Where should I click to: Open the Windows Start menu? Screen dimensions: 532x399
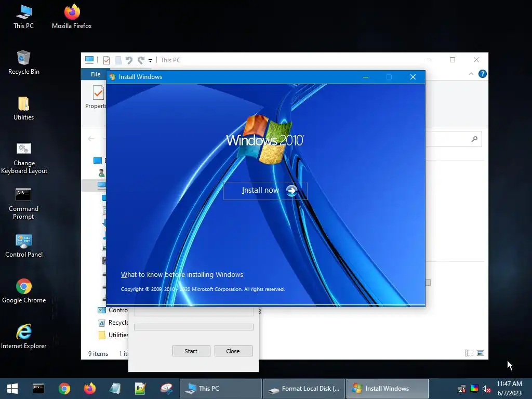point(12,389)
